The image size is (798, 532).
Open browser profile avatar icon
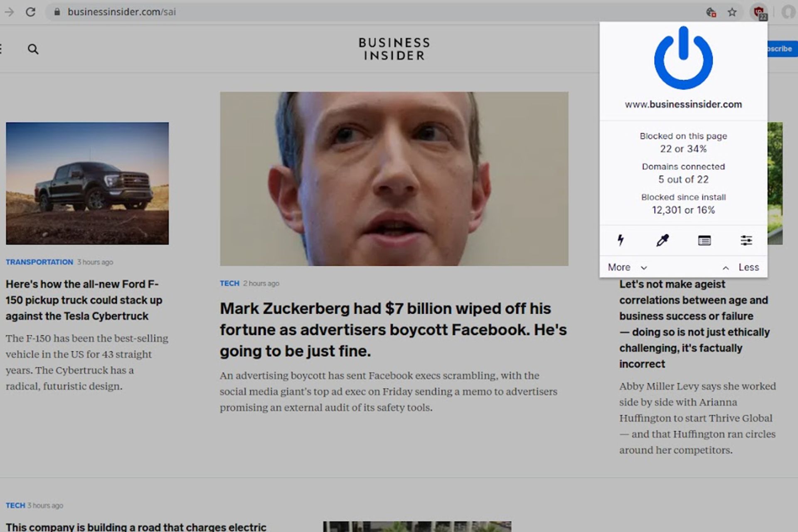789,12
